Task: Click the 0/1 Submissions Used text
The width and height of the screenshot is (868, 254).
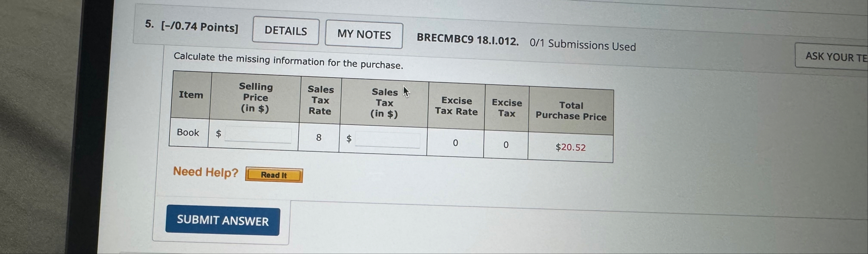Action: click(582, 45)
